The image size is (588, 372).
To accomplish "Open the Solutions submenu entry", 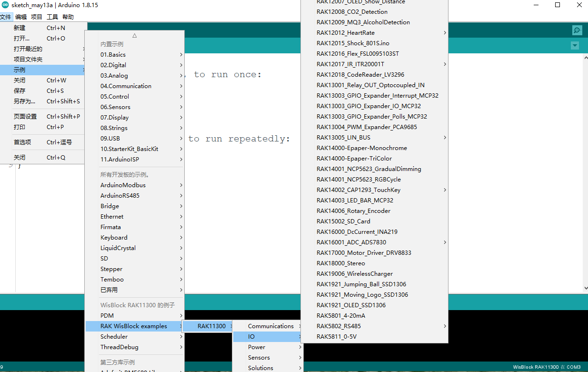I will pyautogui.click(x=268, y=368).
